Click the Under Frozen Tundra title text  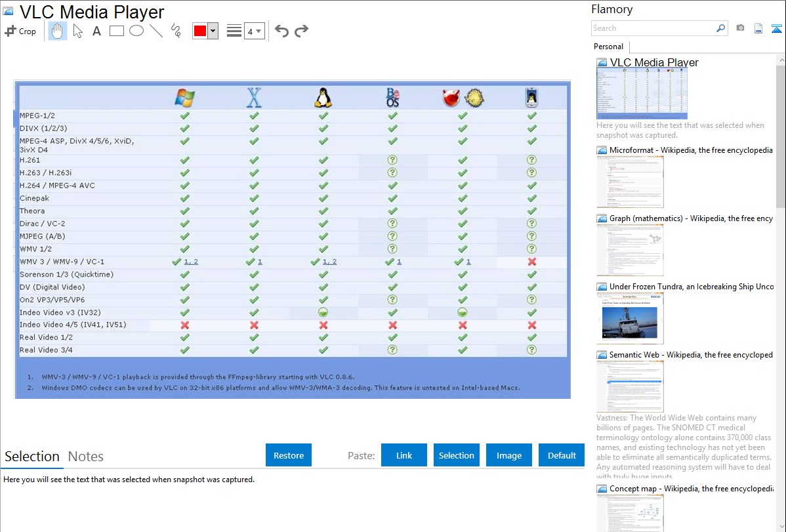(692, 286)
